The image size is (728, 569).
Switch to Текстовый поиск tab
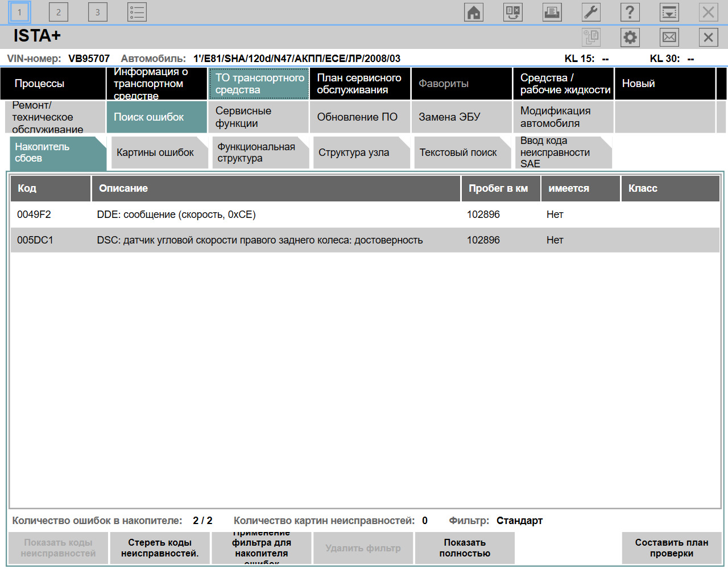463,152
